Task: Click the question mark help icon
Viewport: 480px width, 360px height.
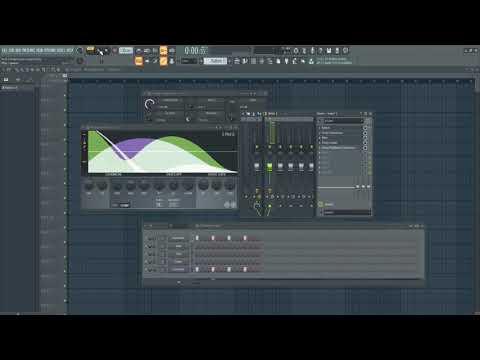Action: pos(321,51)
